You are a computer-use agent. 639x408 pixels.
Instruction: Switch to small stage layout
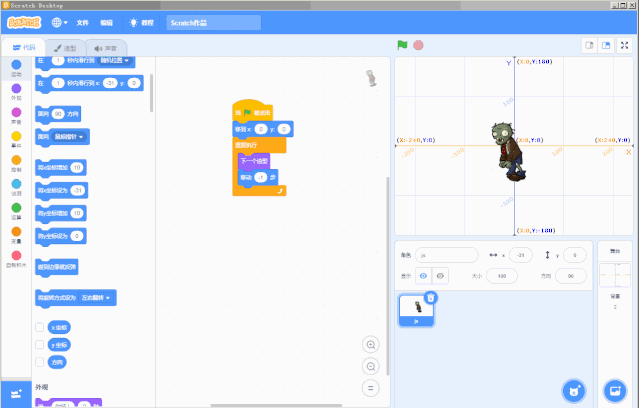click(x=589, y=45)
